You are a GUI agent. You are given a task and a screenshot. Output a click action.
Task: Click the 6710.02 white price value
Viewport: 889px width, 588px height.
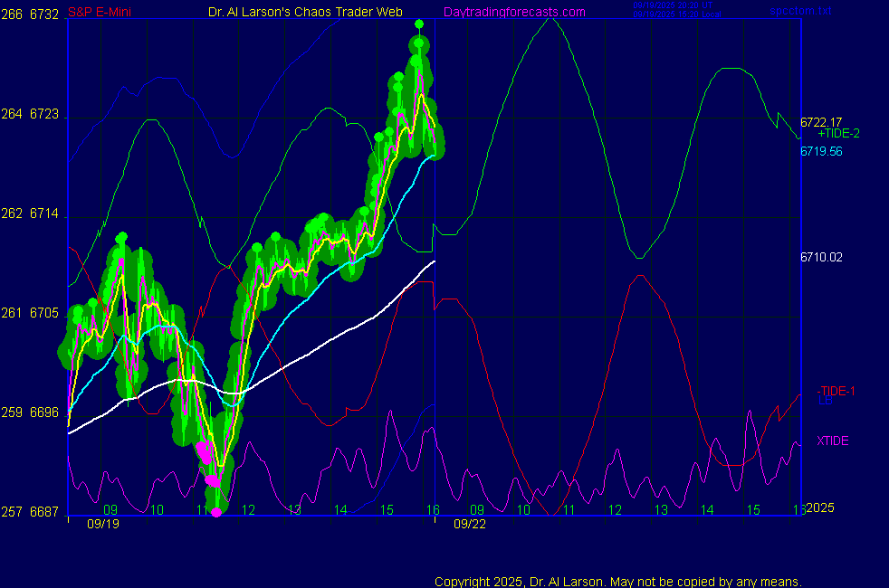pyautogui.click(x=821, y=257)
